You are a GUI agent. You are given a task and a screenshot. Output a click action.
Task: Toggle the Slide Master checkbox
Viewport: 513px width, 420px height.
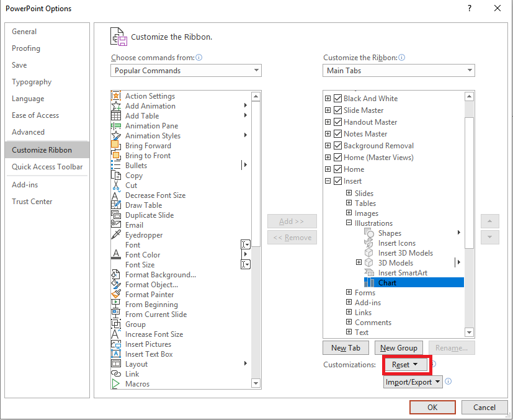[x=337, y=110]
